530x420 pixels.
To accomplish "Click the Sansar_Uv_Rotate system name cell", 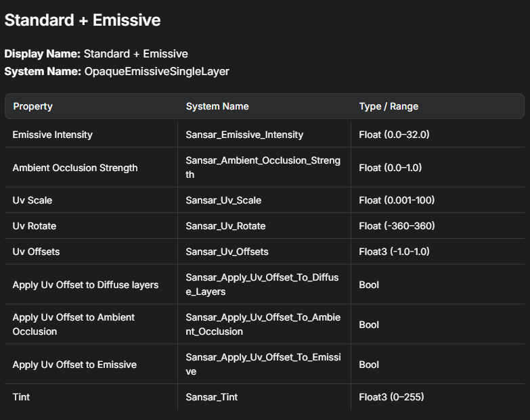I will [225, 226].
